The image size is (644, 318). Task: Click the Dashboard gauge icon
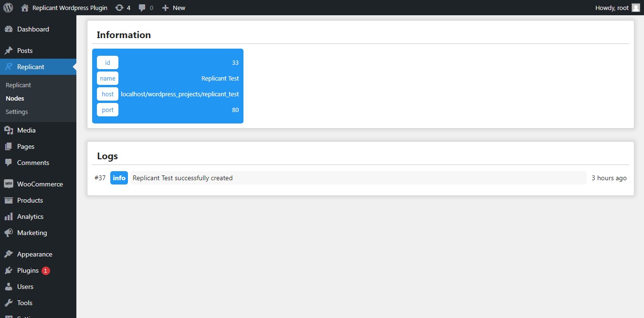(x=9, y=29)
